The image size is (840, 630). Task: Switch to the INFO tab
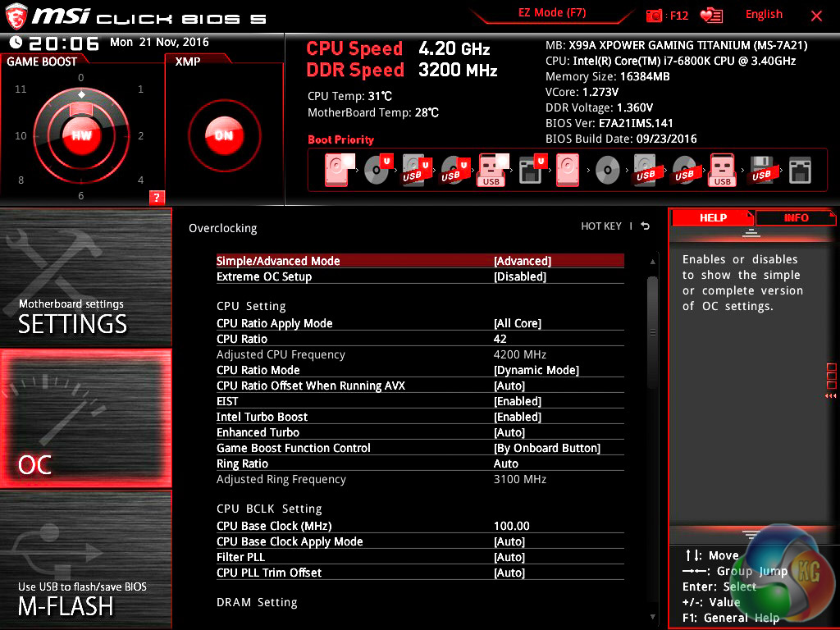tap(796, 217)
